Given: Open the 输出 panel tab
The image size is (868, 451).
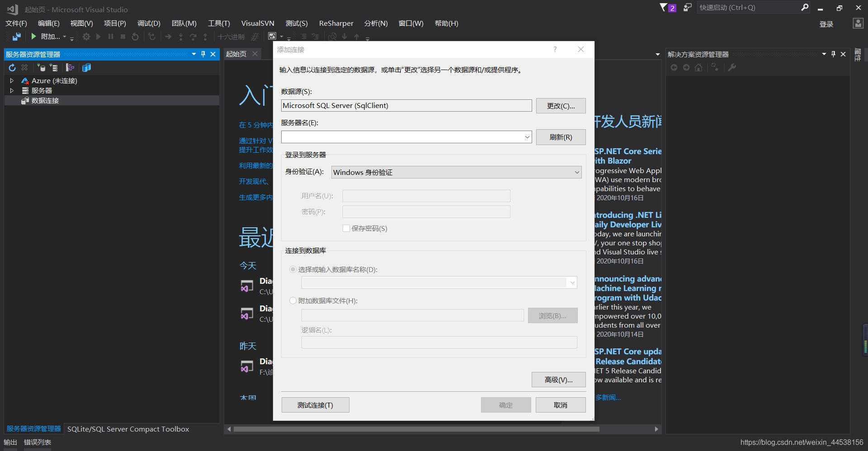Looking at the screenshot, I should [x=10, y=442].
